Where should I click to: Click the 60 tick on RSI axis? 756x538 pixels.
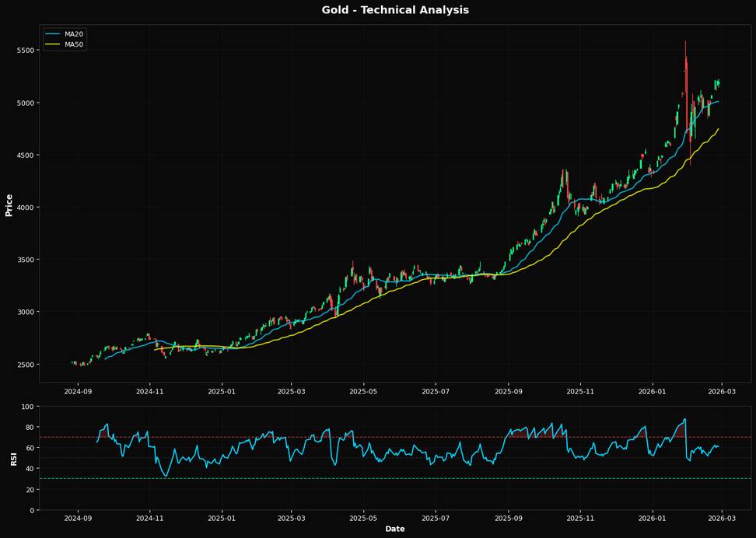coord(30,448)
